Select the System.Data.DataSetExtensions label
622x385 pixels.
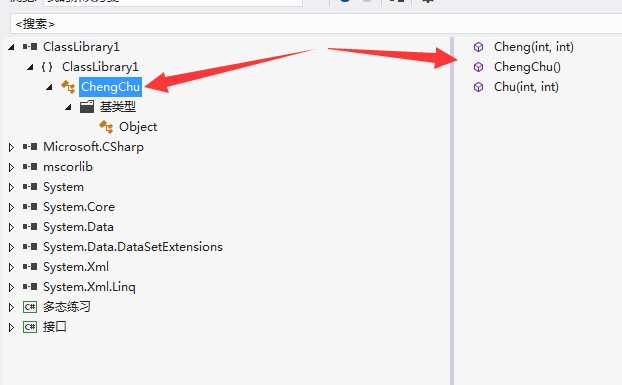(133, 247)
